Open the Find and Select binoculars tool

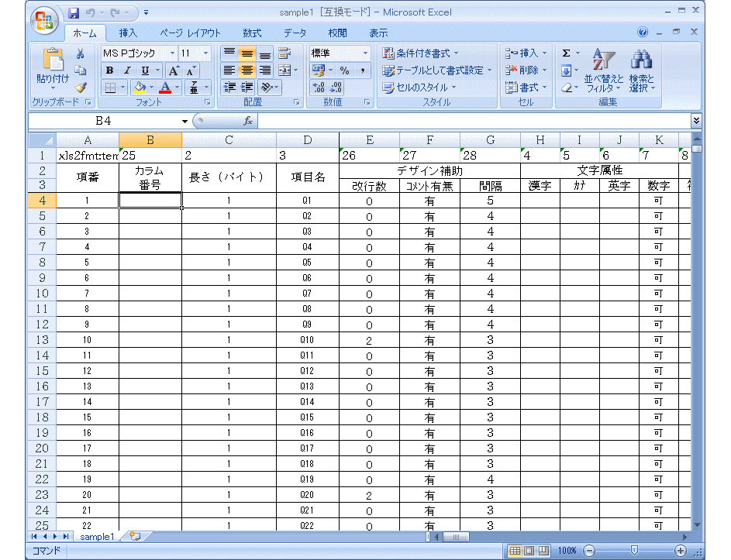(x=641, y=60)
